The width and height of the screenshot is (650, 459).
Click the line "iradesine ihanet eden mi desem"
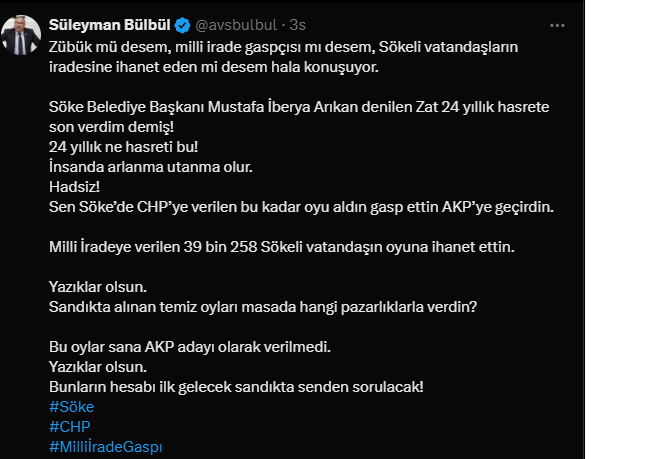(x=214, y=67)
